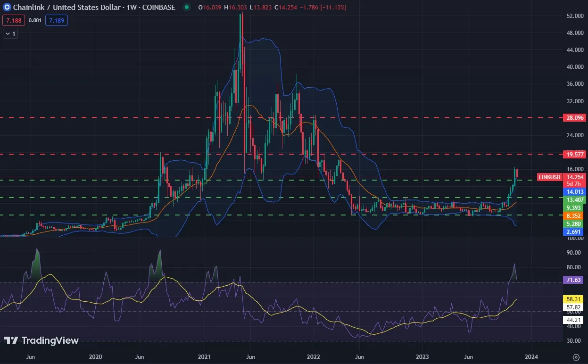Select the 28.096 red price label
Viewport: 588px width, 364px height.
pyautogui.click(x=575, y=117)
